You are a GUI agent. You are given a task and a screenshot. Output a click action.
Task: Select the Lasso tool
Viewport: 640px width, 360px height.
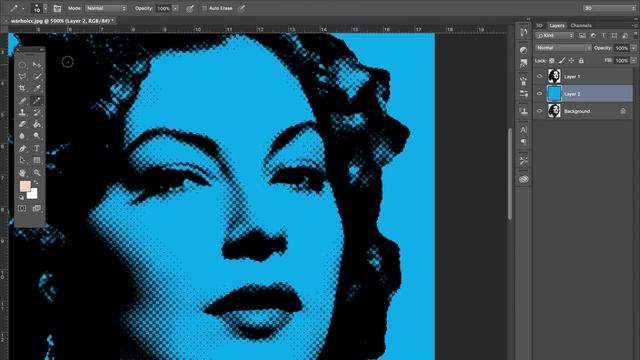[x=22, y=76]
